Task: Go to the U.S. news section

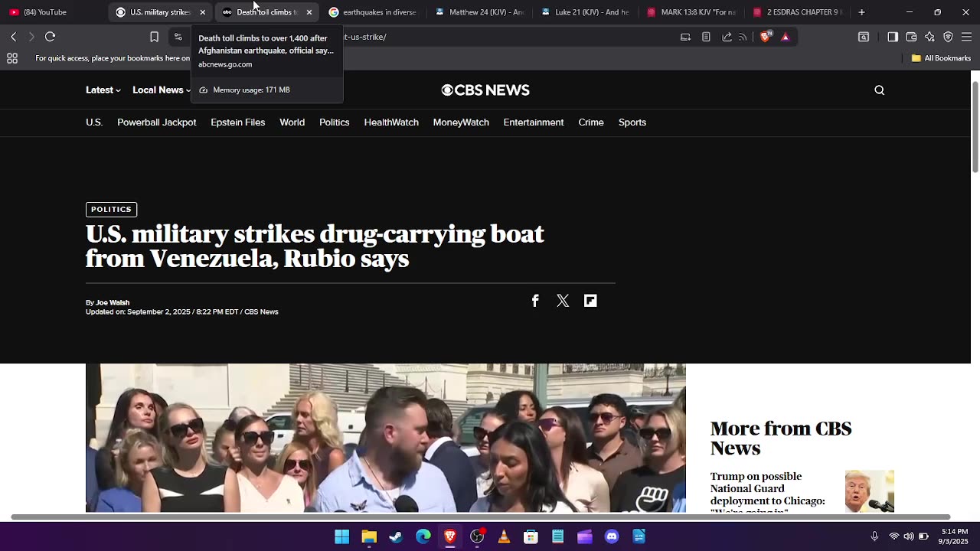Action: pyautogui.click(x=94, y=122)
